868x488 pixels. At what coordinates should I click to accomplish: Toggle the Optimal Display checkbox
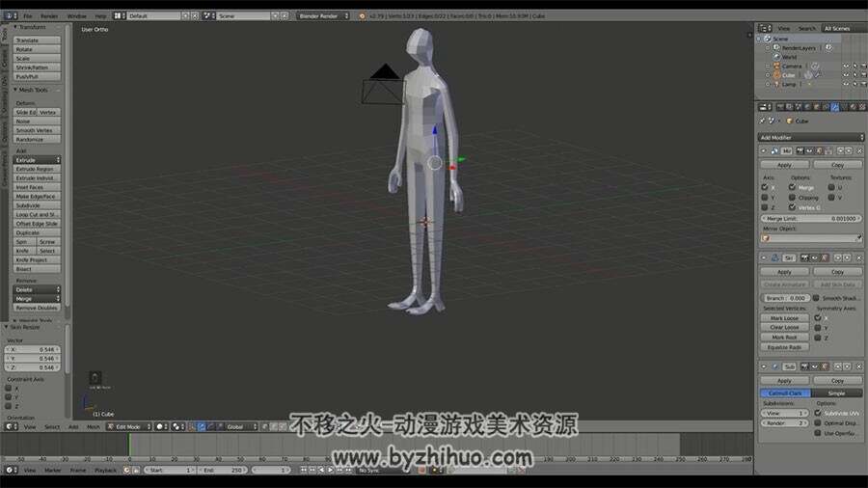coord(818,423)
